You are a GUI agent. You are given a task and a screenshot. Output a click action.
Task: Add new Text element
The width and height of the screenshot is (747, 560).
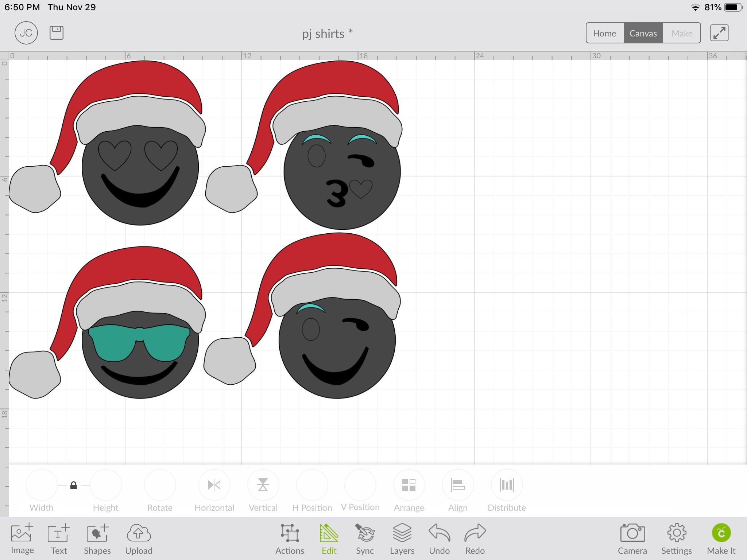tap(59, 538)
